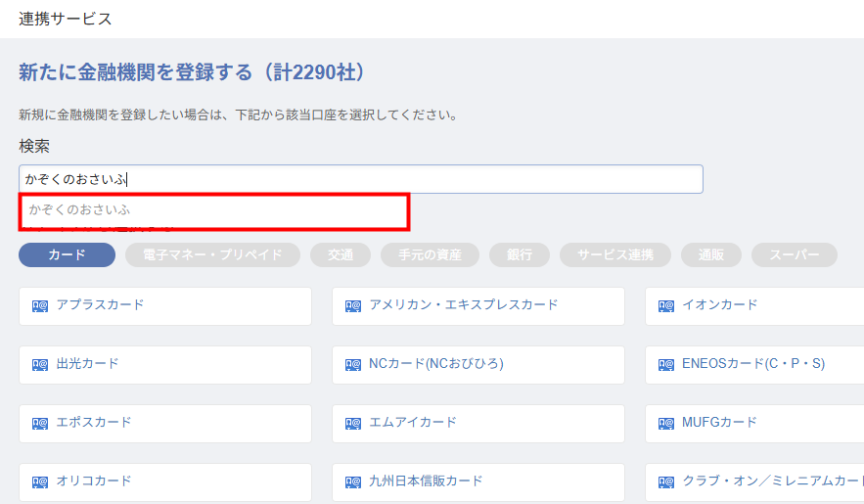Click the card icon beside アメリカン・エキスプレスカード

point(352,305)
